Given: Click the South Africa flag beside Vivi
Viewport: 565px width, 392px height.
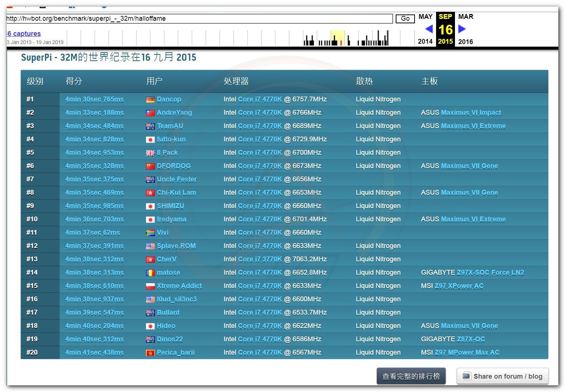Looking at the screenshot, I should click(x=150, y=233).
